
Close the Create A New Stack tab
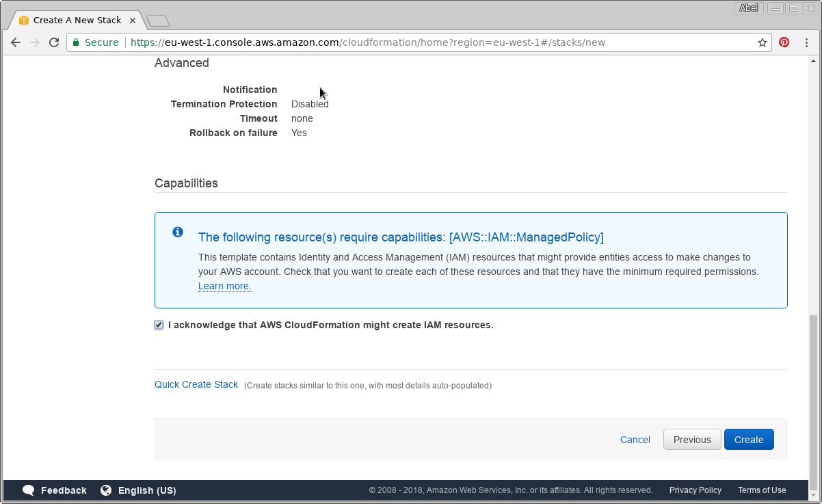tap(133, 21)
